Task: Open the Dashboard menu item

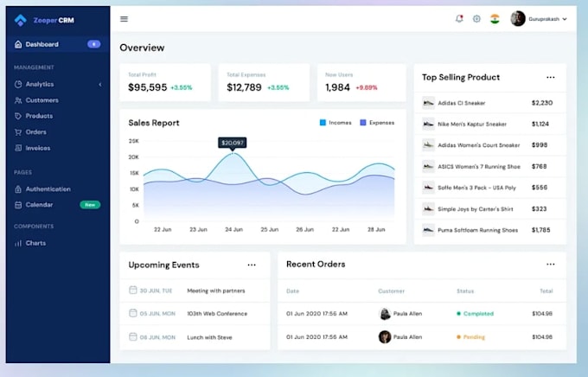Action: pyautogui.click(x=58, y=44)
